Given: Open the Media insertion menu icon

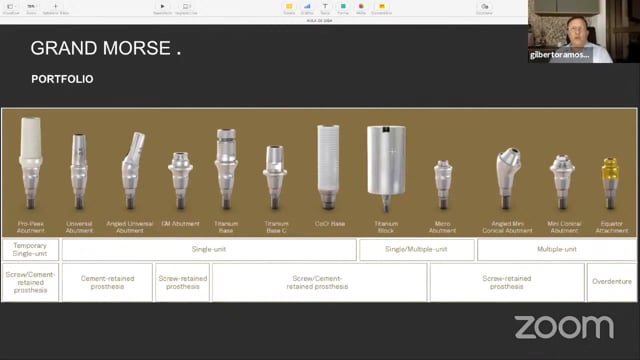Looking at the screenshot, I should [x=361, y=7].
